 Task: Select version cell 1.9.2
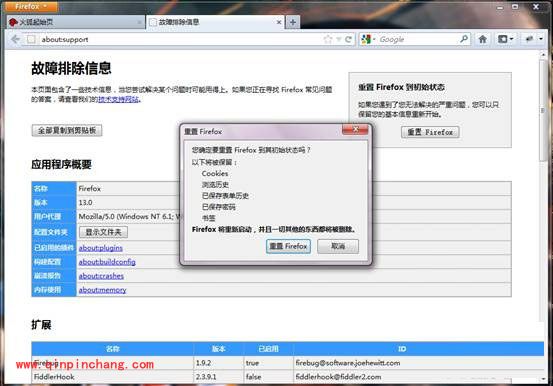click(203, 363)
